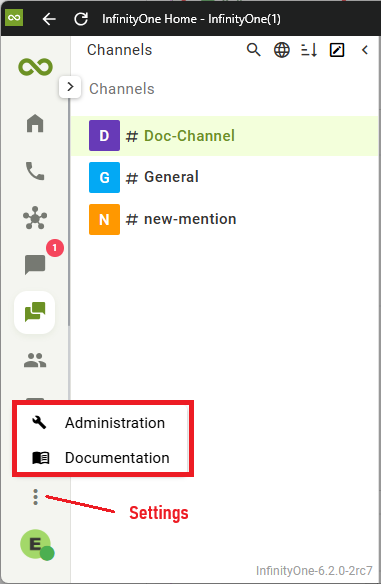Click the Channels section label in list
This screenshot has width=381, height=584.
[x=121, y=89]
